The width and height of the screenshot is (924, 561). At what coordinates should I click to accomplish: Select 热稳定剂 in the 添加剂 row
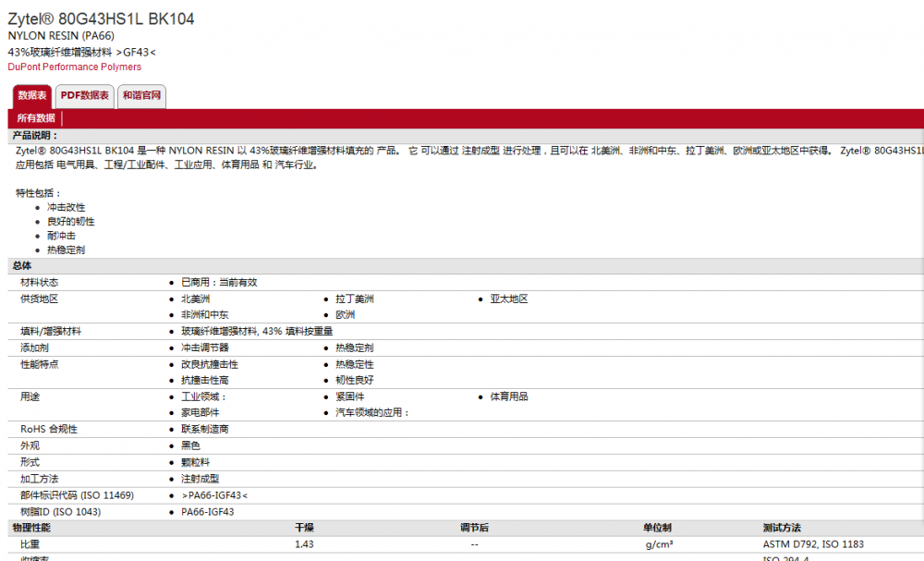[355, 348]
